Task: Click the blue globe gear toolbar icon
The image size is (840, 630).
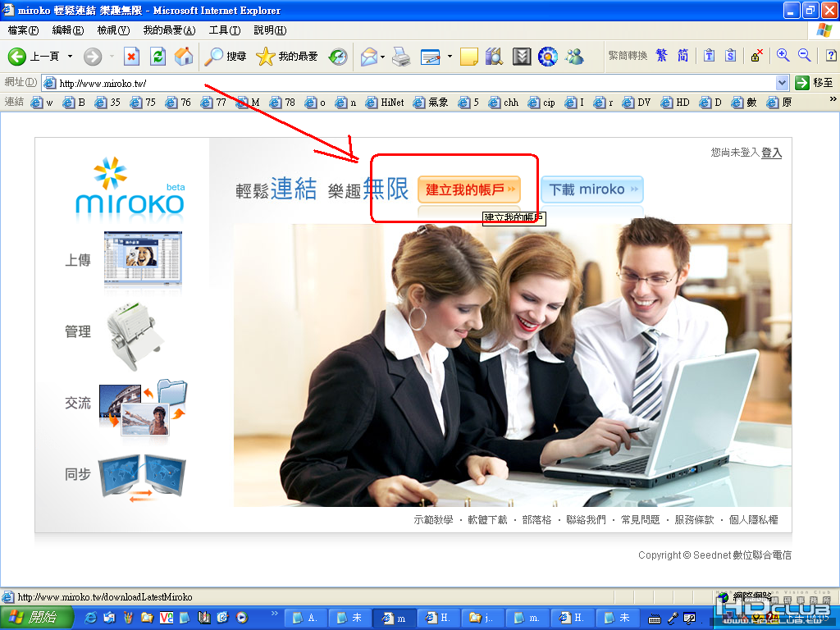Action: 547,57
